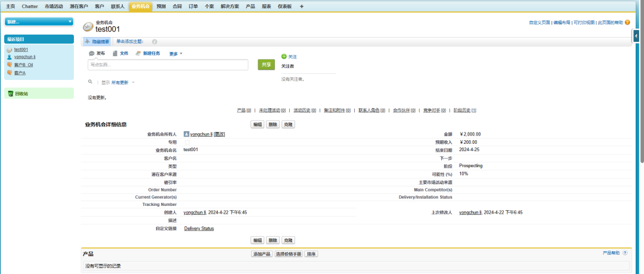
Task: Click the 结束日期 value 2024-4-25
Action: coord(469,150)
